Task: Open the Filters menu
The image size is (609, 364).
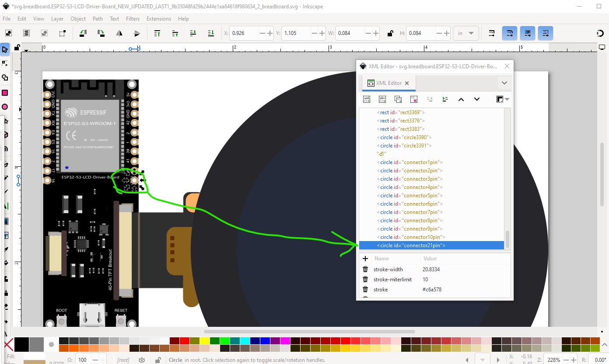Action: point(133,19)
